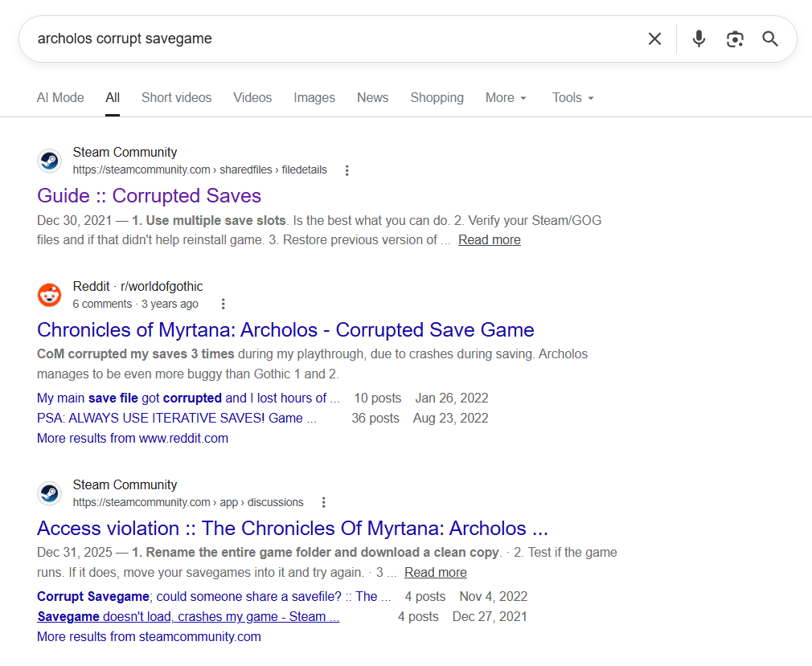Switch to Short videos tab
The image size is (812, 666).
(177, 97)
